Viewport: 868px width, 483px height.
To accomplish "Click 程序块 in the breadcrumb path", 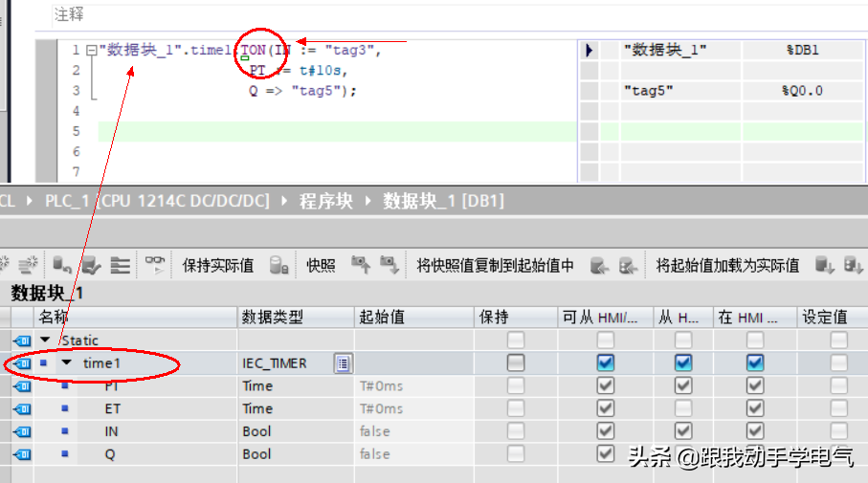I will (x=326, y=201).
